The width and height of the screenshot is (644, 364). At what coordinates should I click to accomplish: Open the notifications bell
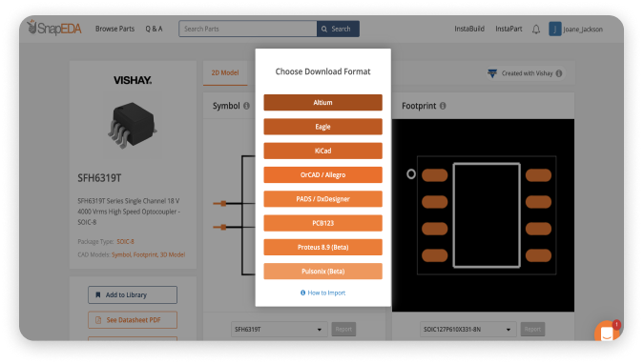[x=535, y=30]
